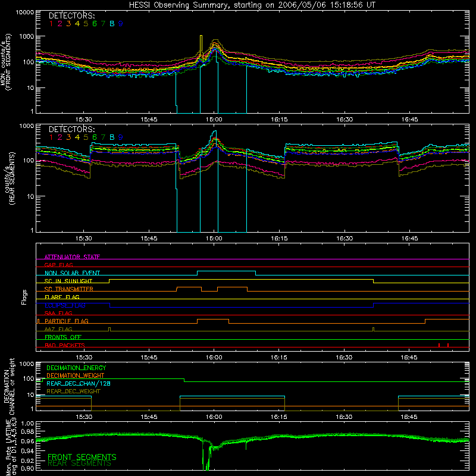The height and width of the screenshot is (476, 476).
Task: Select detector 2 in front segments legend
Action: (x=60, y=24)
